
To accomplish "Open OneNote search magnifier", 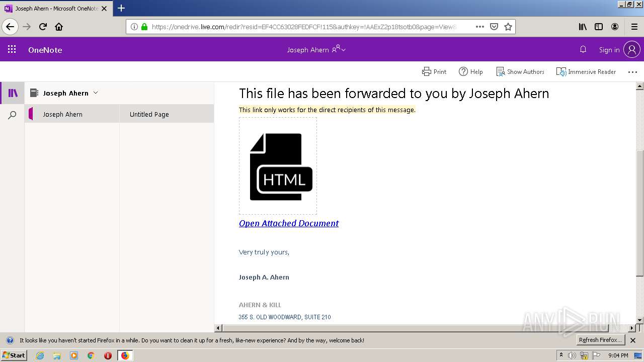I will point(13,115).
